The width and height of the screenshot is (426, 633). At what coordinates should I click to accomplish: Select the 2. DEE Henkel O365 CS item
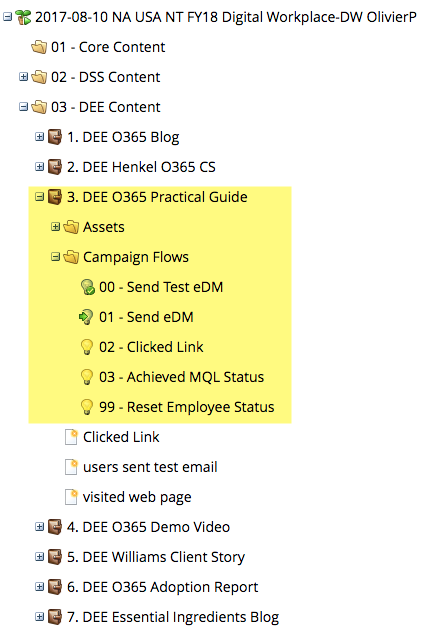pos(141,167)
